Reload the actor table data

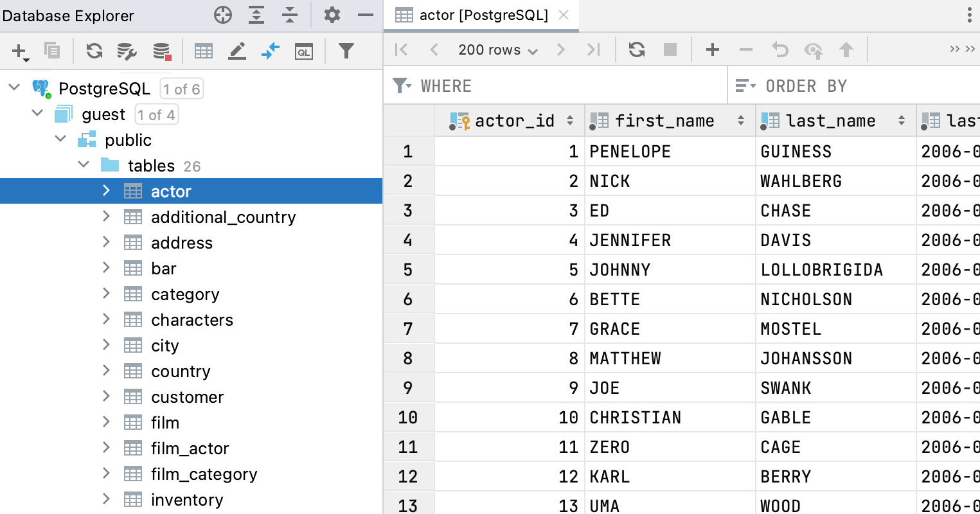[636, 49]
